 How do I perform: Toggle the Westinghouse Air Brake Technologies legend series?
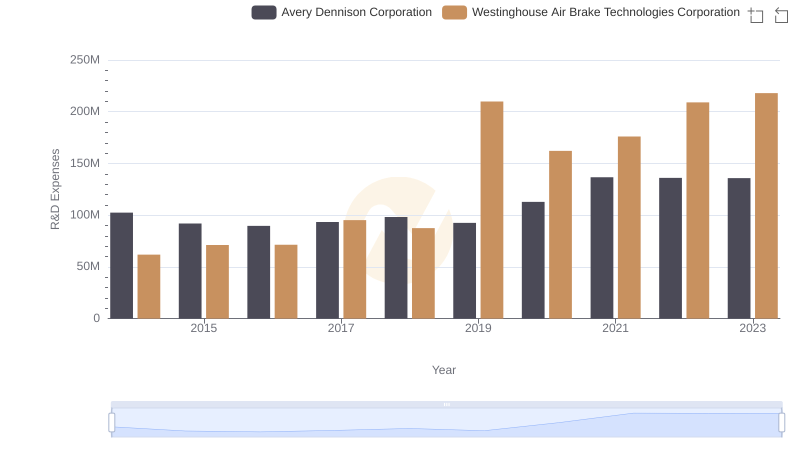tap(591, 13)
